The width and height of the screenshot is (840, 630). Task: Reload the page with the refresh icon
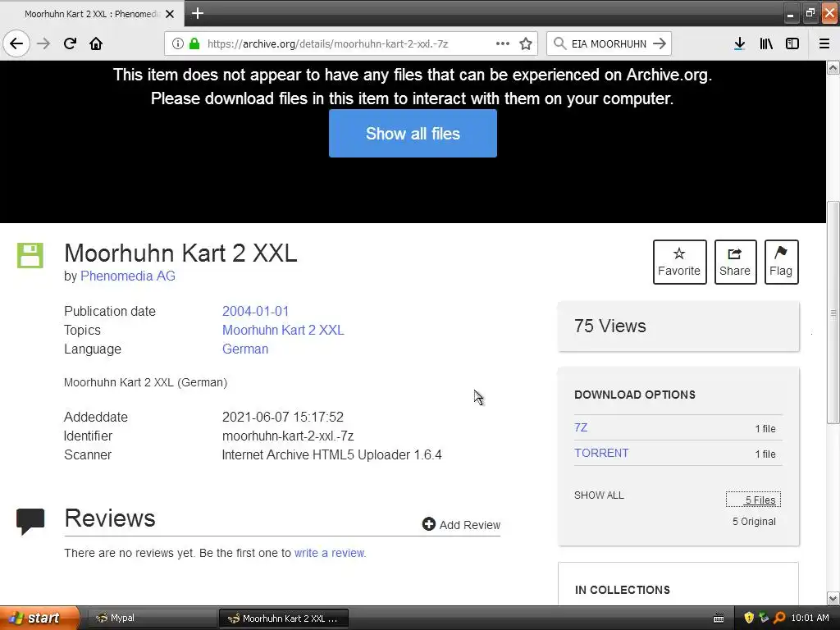click(x=70, y=43)
